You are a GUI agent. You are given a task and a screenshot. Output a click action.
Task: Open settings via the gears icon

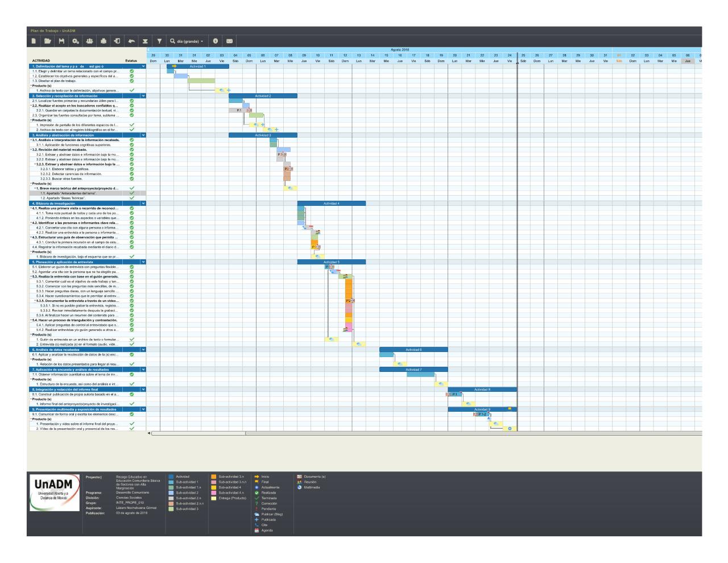[x=76, y=41]
